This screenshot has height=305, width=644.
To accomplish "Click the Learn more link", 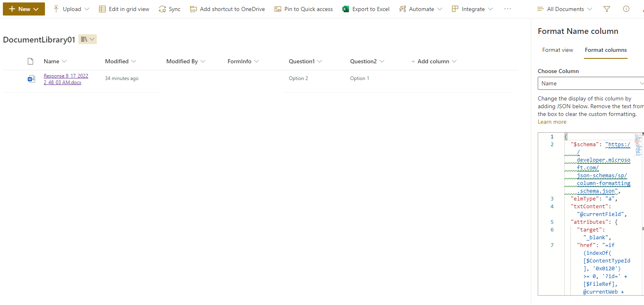I will tap(552, 122).
